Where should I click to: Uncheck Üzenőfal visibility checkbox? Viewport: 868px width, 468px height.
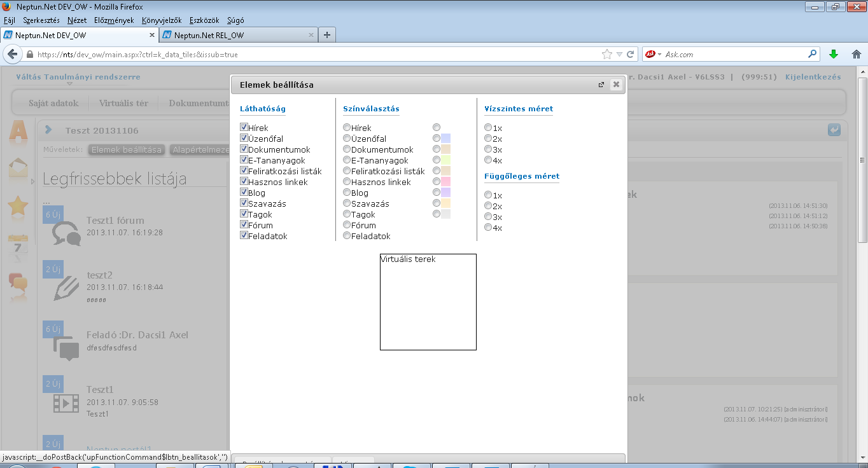(x=244, y=139)
